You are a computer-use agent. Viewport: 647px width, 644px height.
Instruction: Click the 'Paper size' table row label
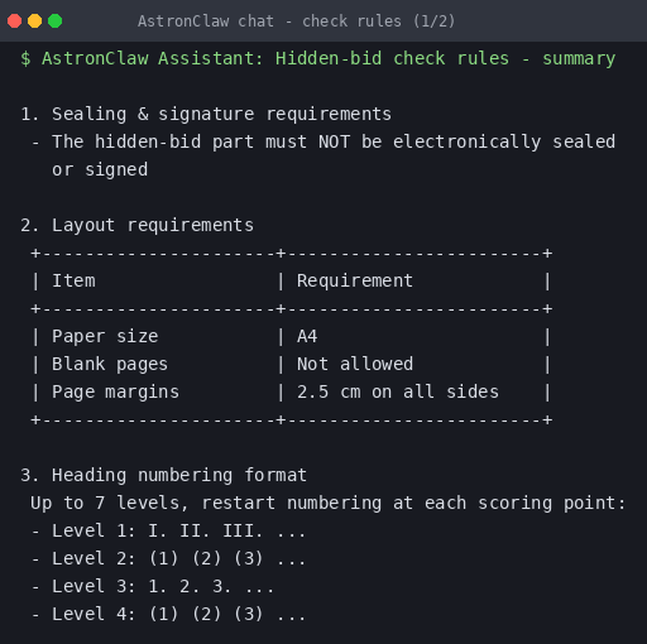pyautogui.click(x=105, y=337)
